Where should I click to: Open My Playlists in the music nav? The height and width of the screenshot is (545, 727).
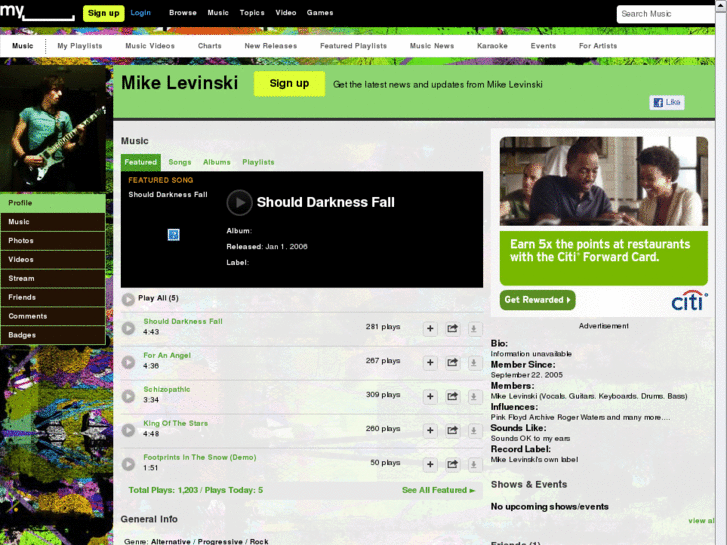[x=80, y=46]
